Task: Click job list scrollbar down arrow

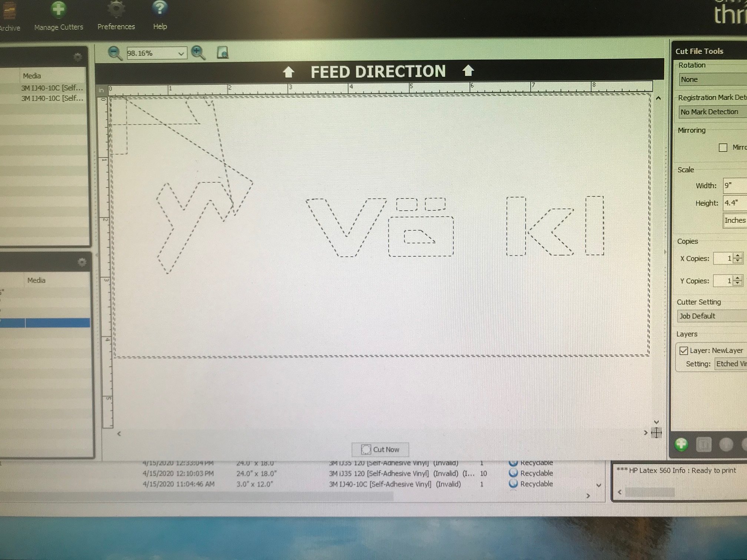Action: pyautogui.click(x=598, y=485)
